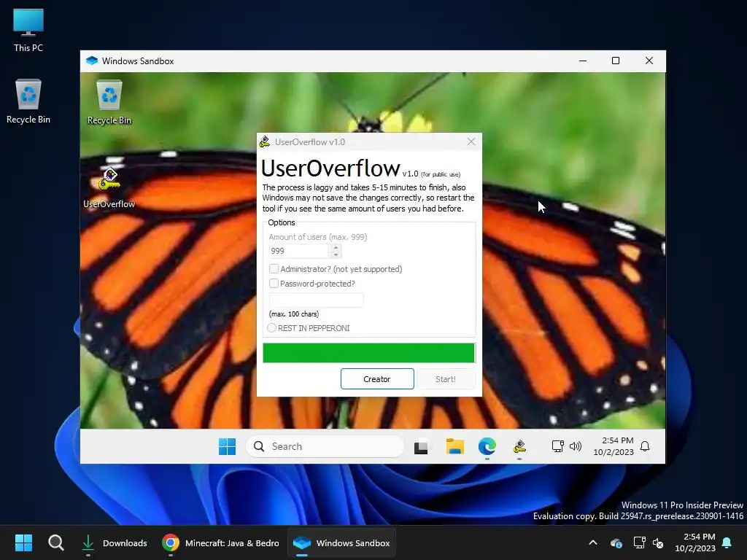Click the UserOverflow title bar icon
Viewport: 747px width, 560px height.
(264, 142)
